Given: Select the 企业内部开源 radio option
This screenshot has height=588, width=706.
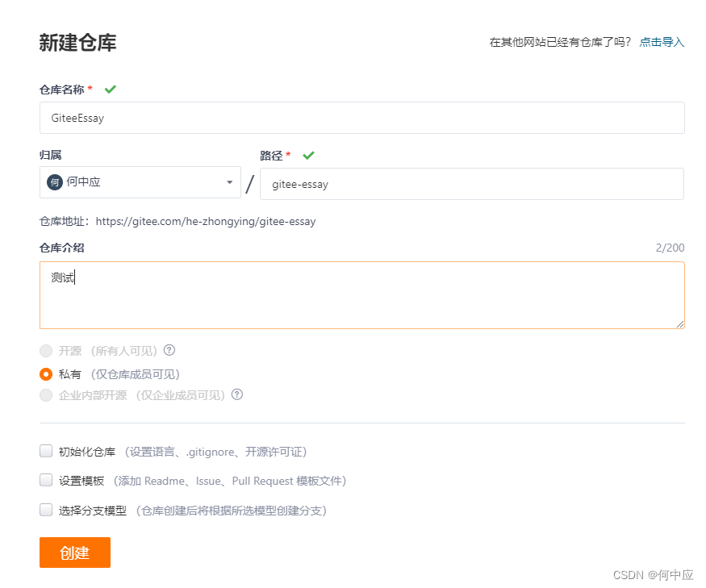Looking at the screenshot, I should (x=46, y=394).
